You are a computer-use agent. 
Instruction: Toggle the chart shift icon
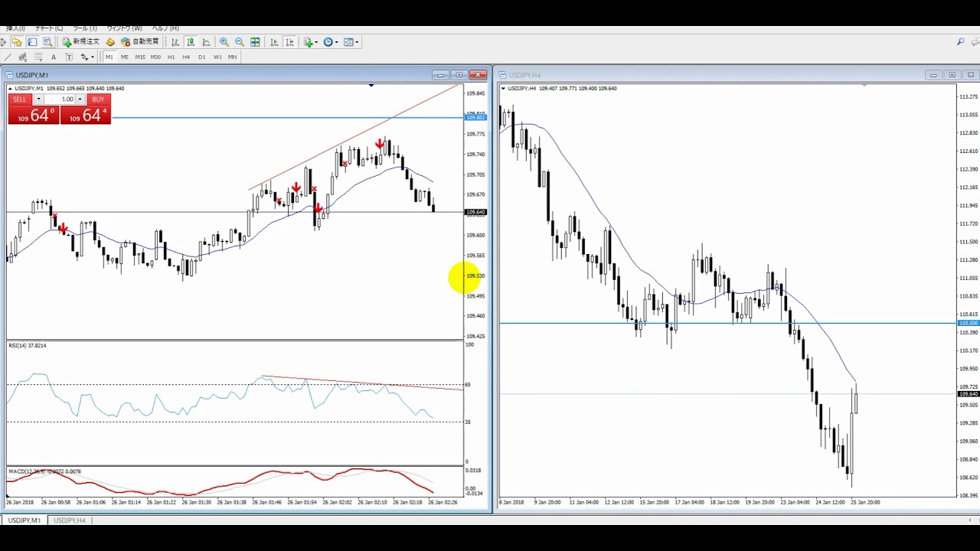(x=289, y=42)
